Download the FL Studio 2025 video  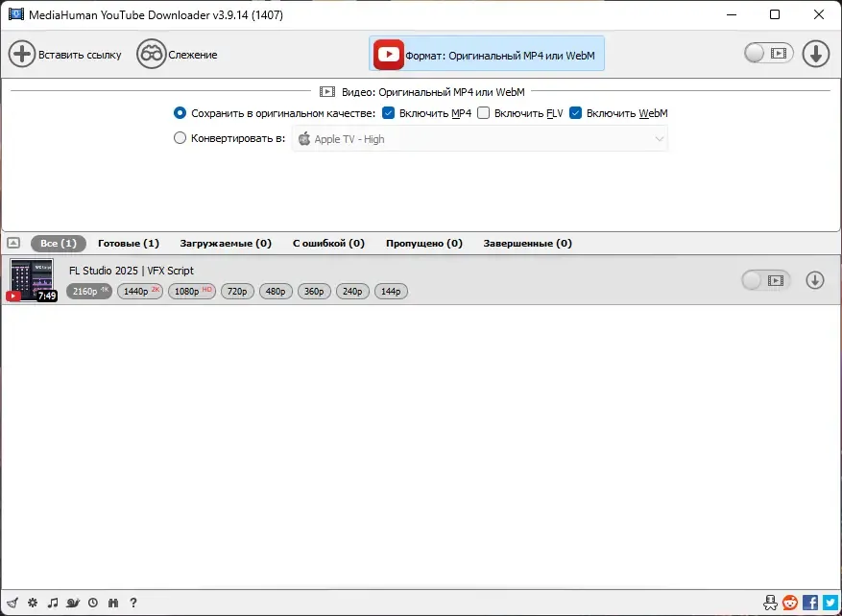[x=814, y=280]
